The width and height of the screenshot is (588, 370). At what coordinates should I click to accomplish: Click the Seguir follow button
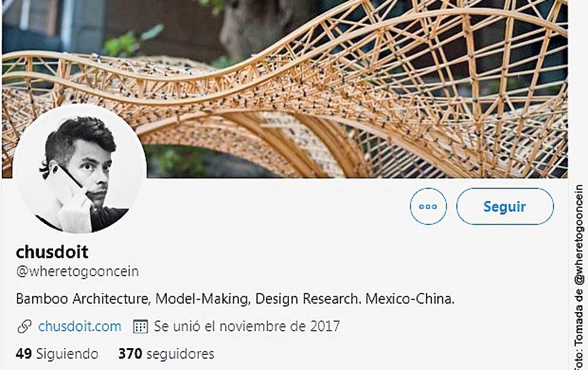coord(505,206)
